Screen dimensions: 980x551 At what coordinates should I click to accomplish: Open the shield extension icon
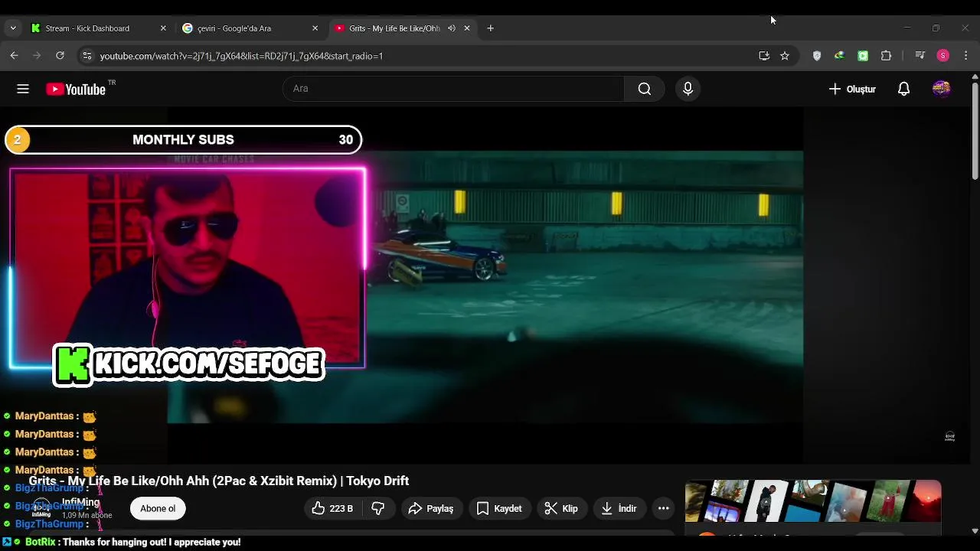(817, 56)
